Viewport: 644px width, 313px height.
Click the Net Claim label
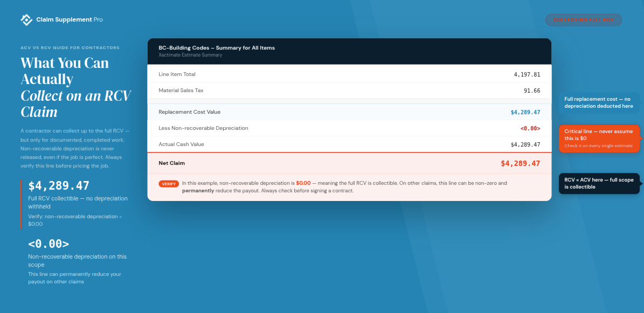pyautogui.click(x=172, y=163)
